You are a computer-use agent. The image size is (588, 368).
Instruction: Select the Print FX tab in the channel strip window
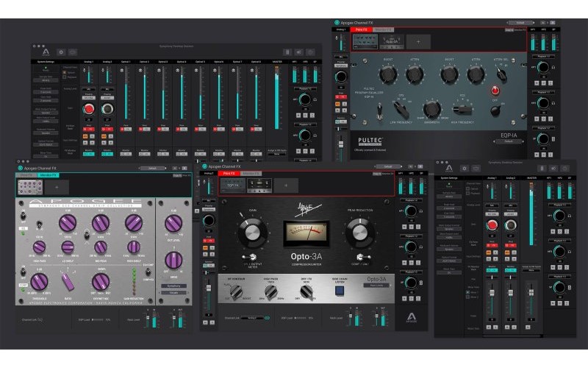coord(26,175)
